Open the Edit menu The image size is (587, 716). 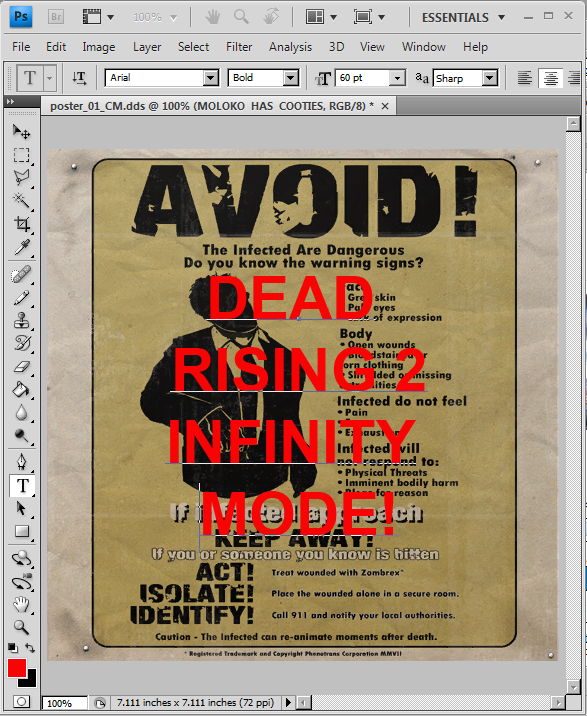(x=56, y=47)
